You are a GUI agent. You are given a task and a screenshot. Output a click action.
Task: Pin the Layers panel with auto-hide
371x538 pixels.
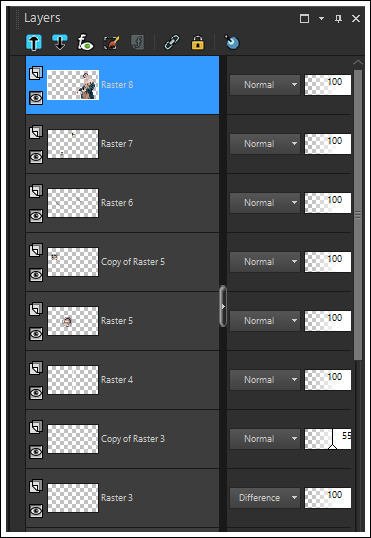click(x=338, y=19)
